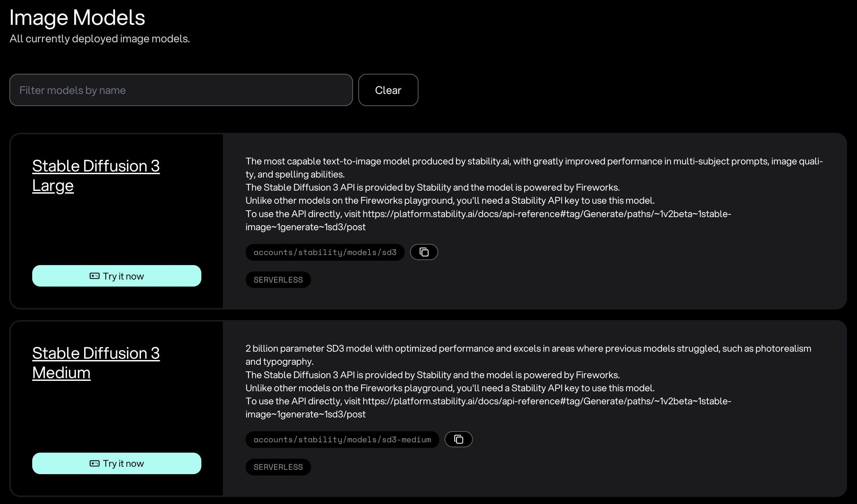
Task: Click the playground icon in the Large model's Try it now button
Action: [94, 276]
